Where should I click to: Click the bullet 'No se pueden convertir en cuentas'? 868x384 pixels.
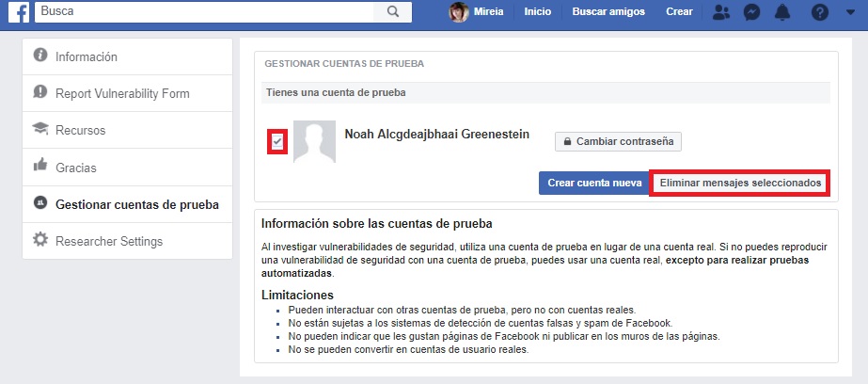pyautogui.click(x=408, y=349)
